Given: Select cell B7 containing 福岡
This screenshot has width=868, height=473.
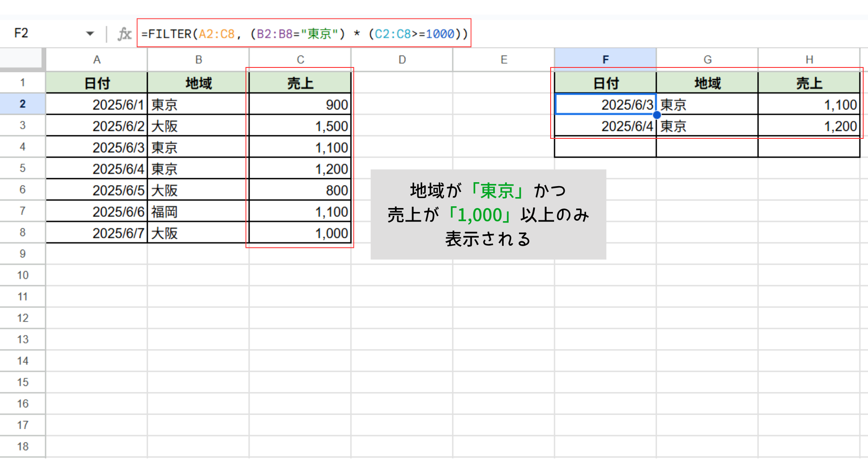Looking at the screenshot, I should pos(198,212).
